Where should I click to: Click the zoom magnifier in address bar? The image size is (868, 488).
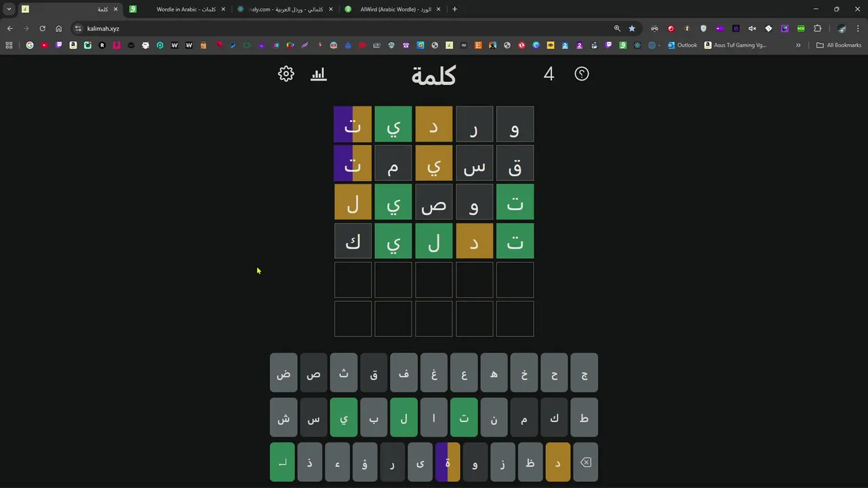tap(617, 28)
